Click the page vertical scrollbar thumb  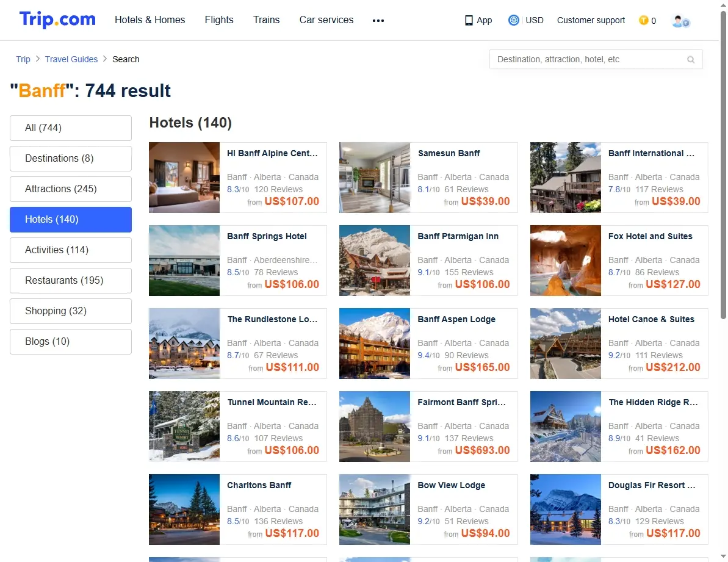point(723,165)
